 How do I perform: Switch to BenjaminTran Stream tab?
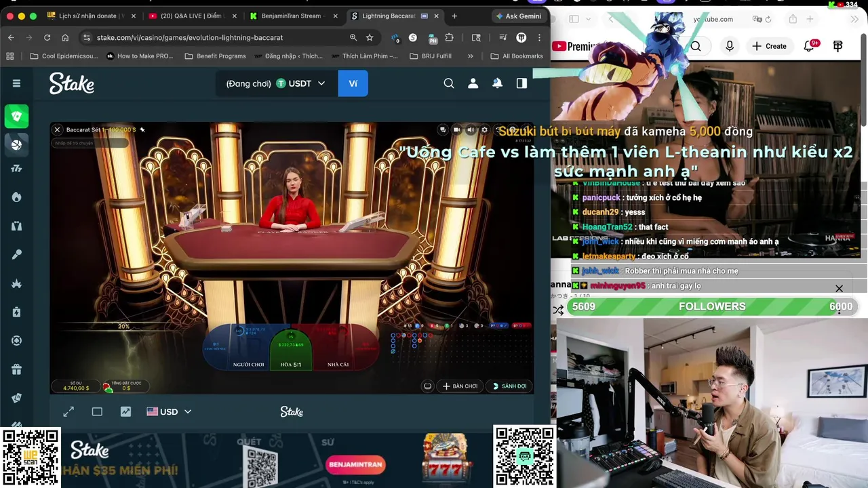pos(292,16)
